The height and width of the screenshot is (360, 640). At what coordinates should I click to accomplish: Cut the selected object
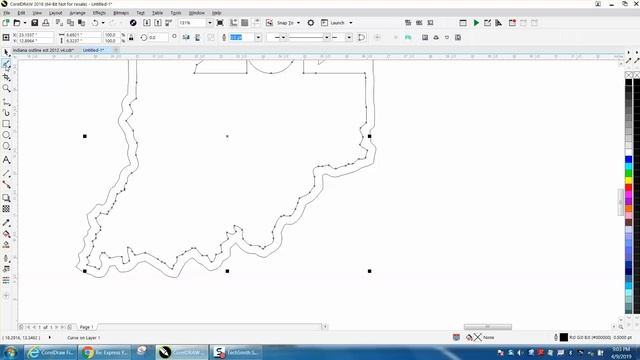point(59,23)
